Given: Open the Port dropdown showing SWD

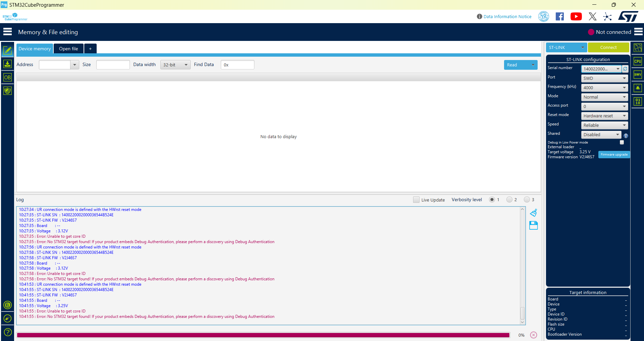Looking at the screenshot, I should coord(604,78).
